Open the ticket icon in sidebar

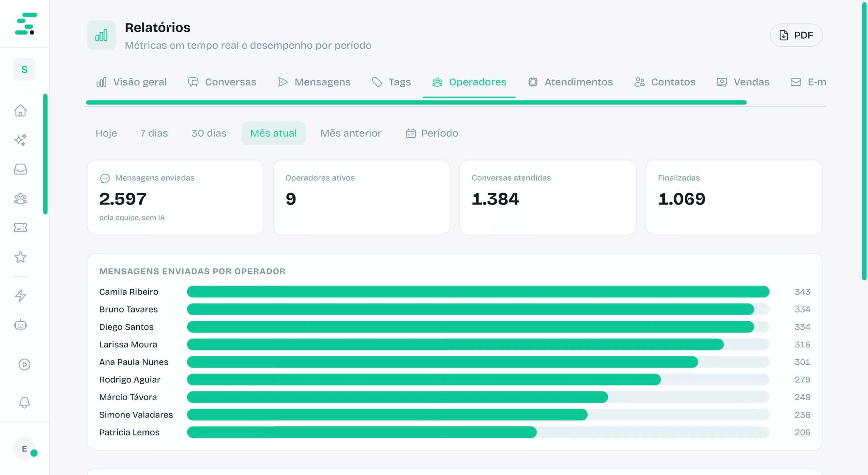(21, 228)
